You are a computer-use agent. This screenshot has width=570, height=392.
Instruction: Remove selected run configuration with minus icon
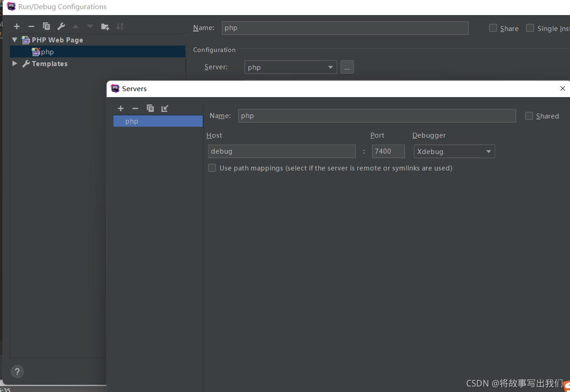point(31,26)
